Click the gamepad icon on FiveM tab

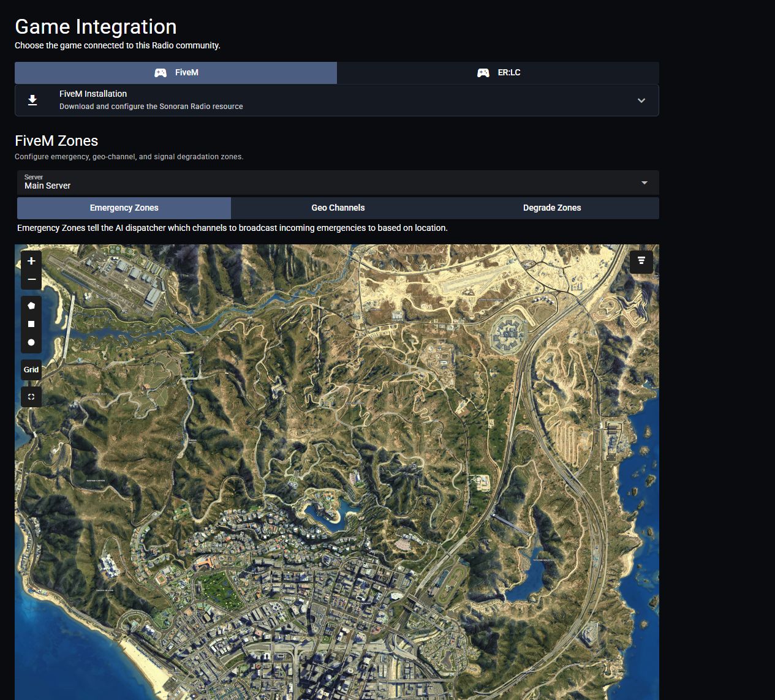pyautogui.click(x=161, y=72)
